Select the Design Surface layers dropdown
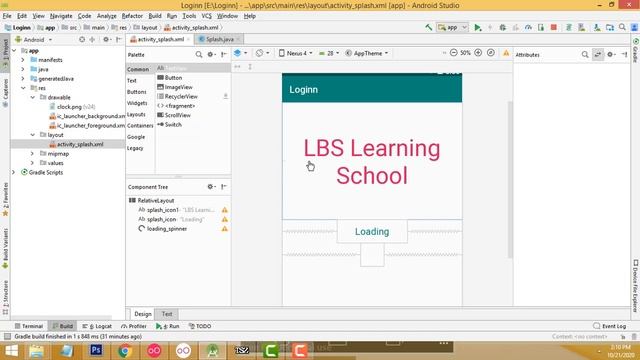The width and height of the screenshot is (640, 360). (240, 53)
